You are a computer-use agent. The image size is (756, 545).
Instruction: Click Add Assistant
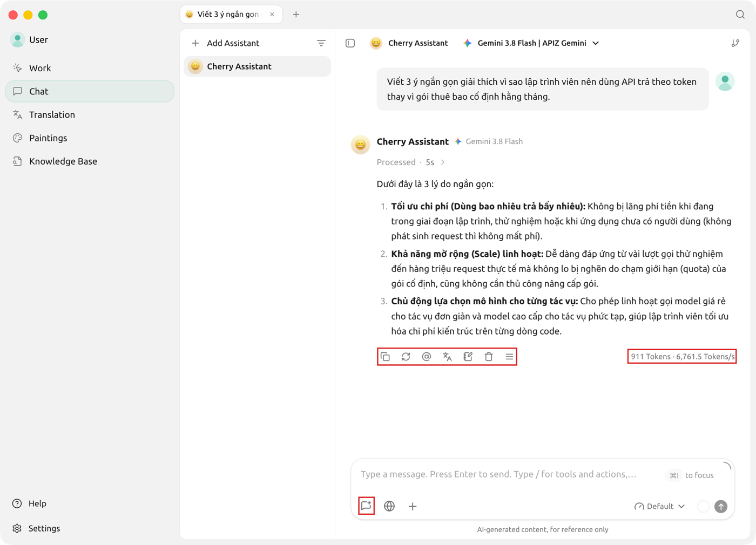click(226, 43)
